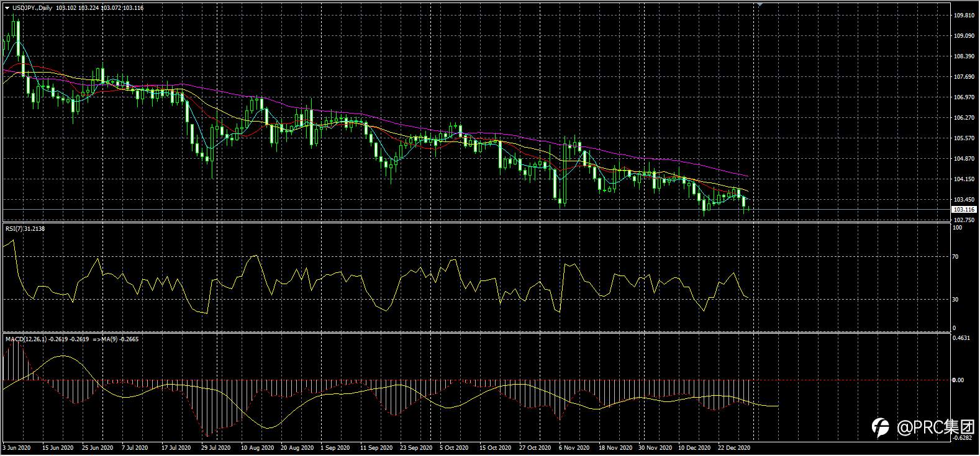Click the 104.870 price axis label
This screenshot has height=456, width=980.
[963, 159]
